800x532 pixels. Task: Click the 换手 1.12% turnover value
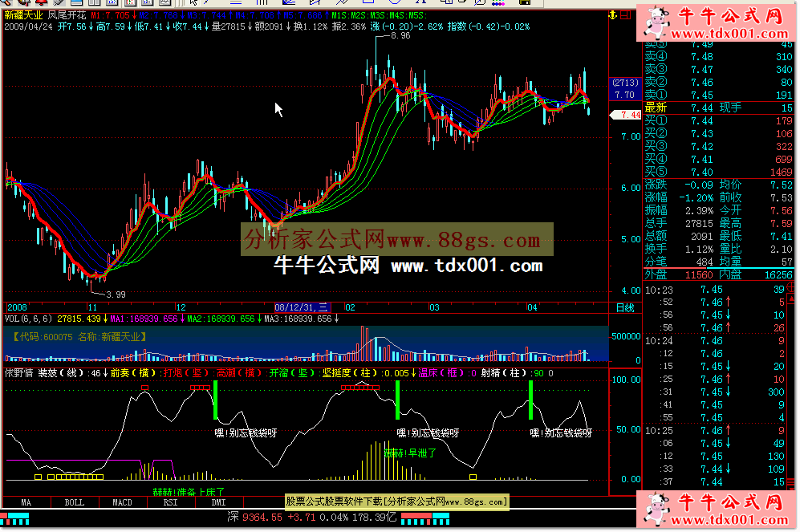pos(699,249)
